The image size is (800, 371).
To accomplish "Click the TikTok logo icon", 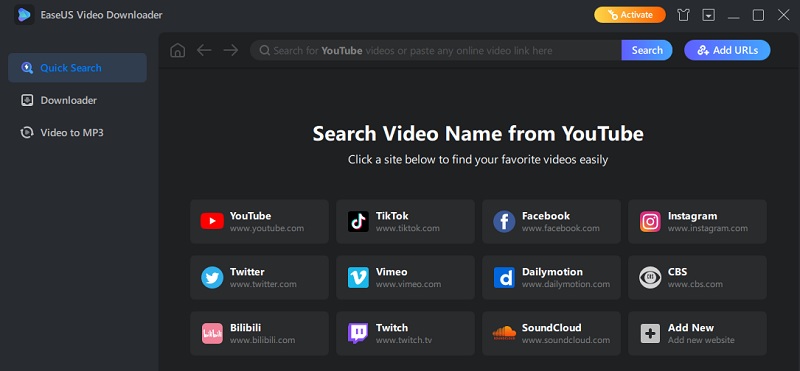I will (358, 221).
